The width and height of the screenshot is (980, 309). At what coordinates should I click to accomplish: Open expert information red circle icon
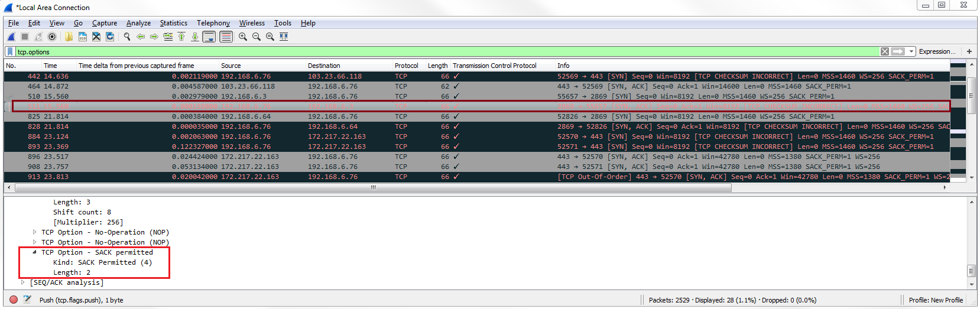pos(14,300)
